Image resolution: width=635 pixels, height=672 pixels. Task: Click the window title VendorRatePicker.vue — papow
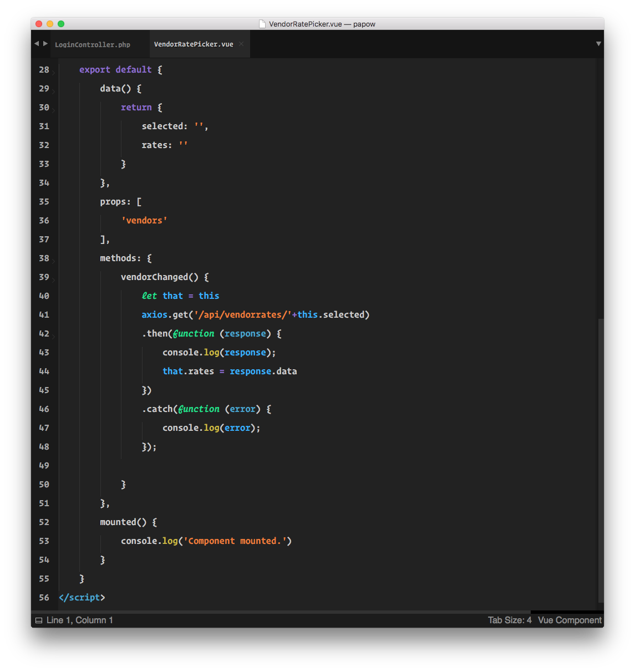click(x=322, y=24)
